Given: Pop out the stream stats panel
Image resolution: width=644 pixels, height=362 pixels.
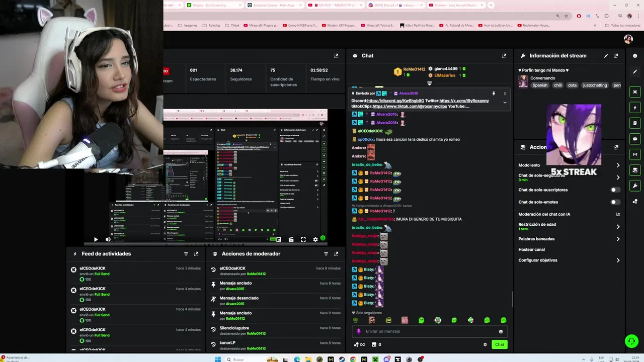Looking at the screenshot, I should pos(336,56).
